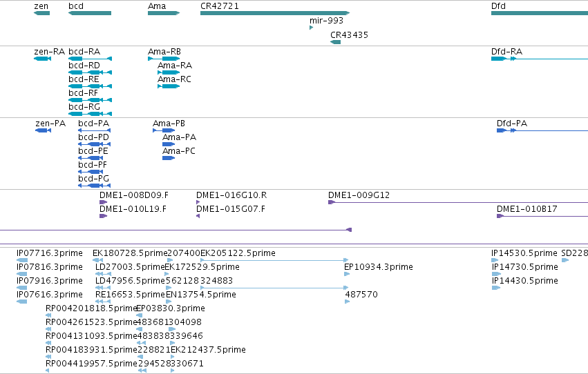Open transcript bcd-RF
This screenshot has width=588, height=374.
pos(90,100)
